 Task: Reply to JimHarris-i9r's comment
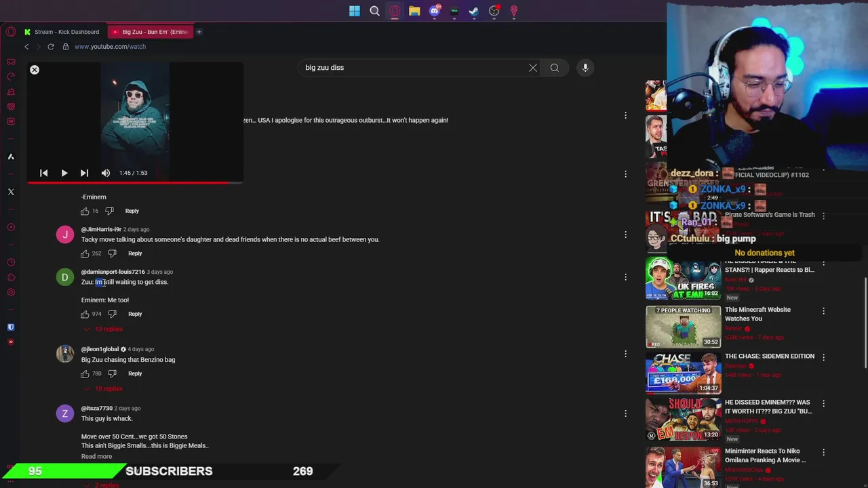pyautogui.click(x=135, y=253)
